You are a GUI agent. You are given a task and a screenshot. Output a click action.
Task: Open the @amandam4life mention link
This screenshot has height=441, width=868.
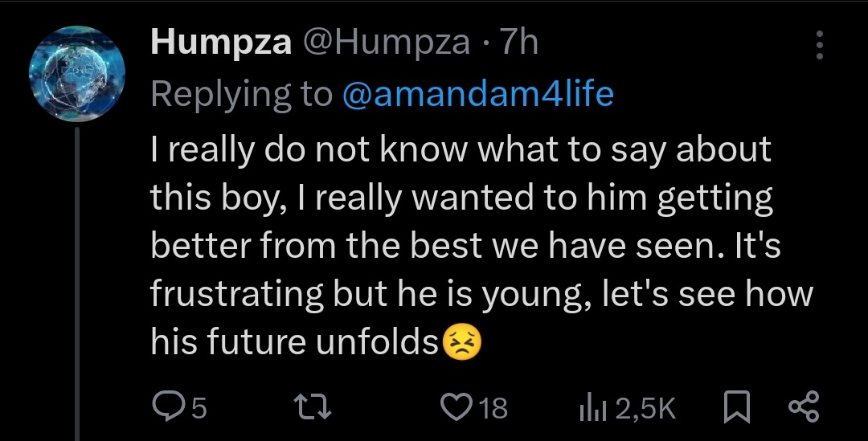click(x=477, y=94)
